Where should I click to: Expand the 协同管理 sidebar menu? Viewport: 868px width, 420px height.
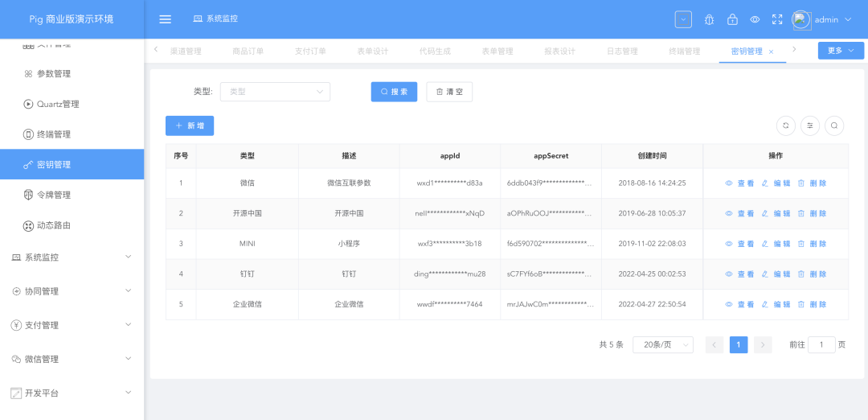pyautogui.click(x=72, y=291)
